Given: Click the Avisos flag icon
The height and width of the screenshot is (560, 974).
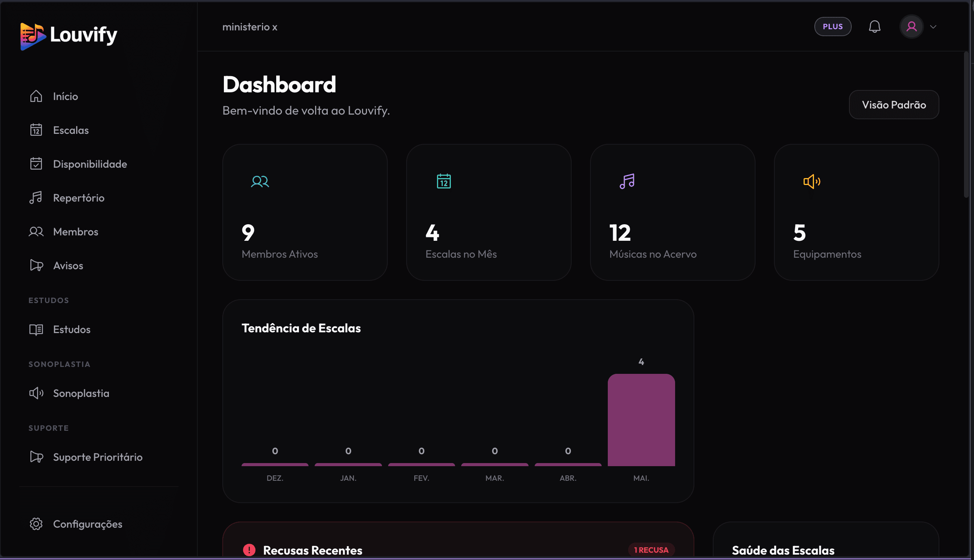Looking at the screenshot, I should coord(36,265).
